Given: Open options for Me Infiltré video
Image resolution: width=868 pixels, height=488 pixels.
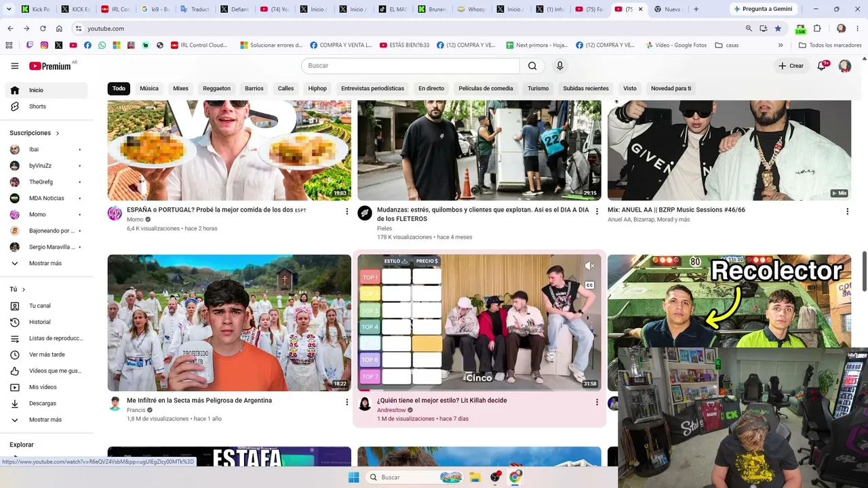Looking at the screenshot, I should 347,402.
